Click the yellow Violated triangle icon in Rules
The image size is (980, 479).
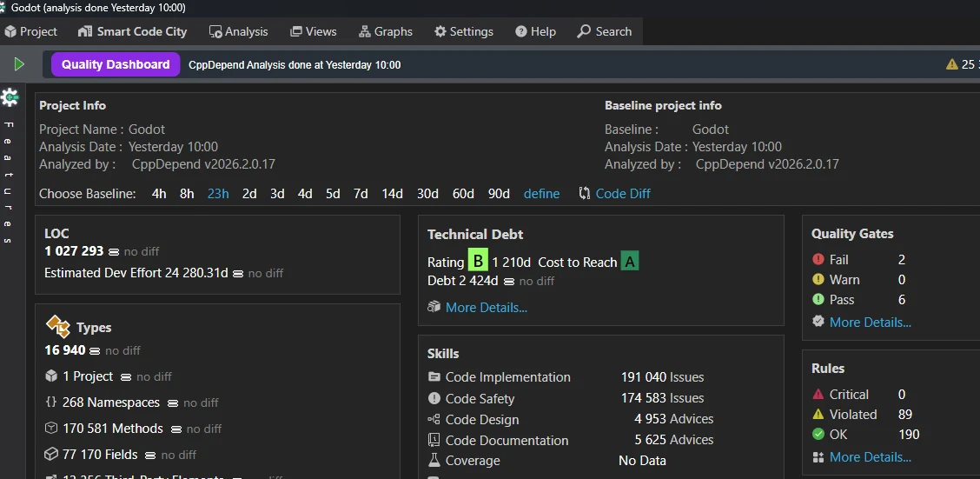[818, 414]
